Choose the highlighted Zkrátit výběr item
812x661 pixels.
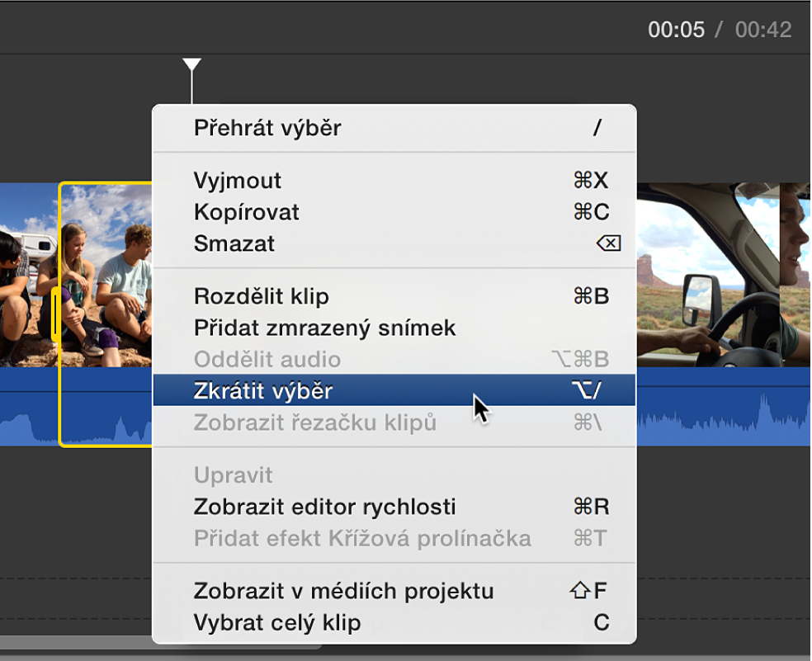[x=394, y=390]
